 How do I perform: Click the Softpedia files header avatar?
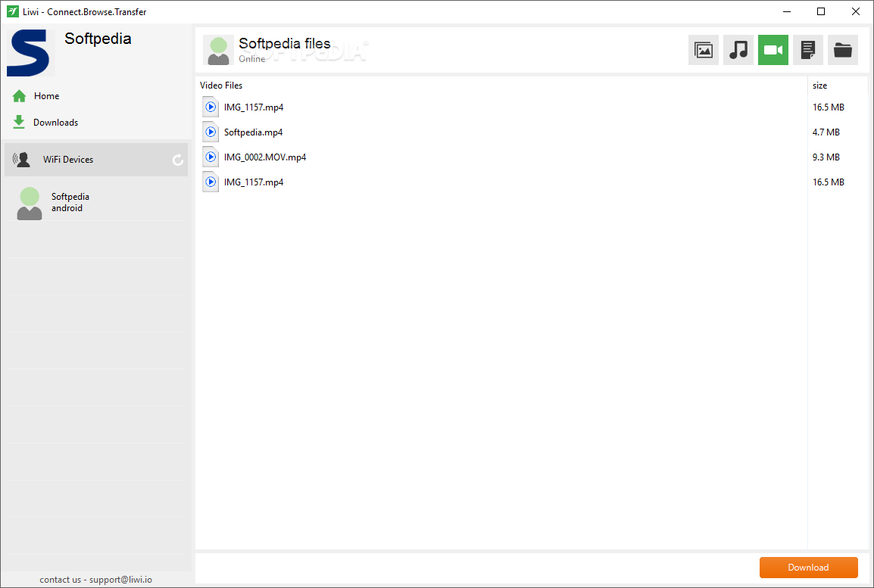coord(218,51)
